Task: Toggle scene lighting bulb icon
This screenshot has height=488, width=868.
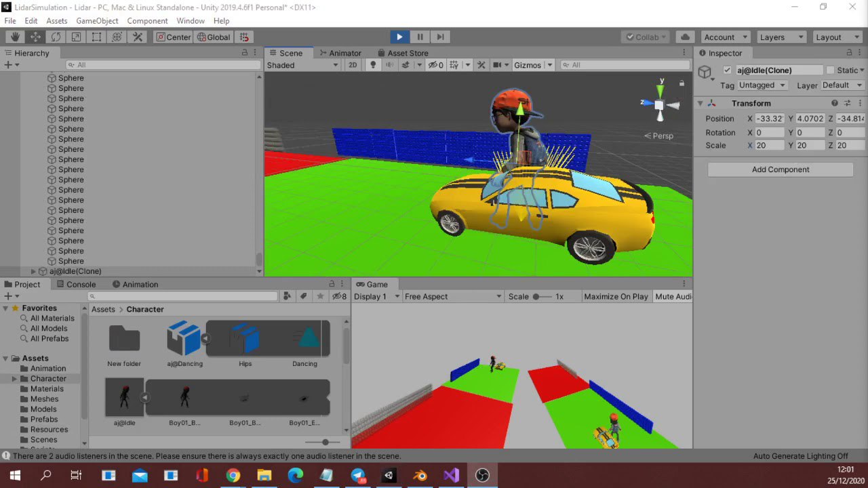Action: click(x=372, y=65)
